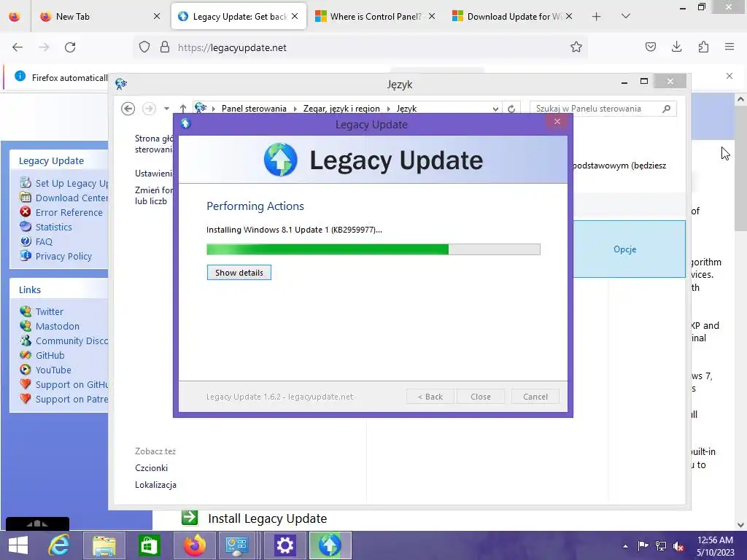Click the Legacy Update installation progress bar

pos(373,249)
